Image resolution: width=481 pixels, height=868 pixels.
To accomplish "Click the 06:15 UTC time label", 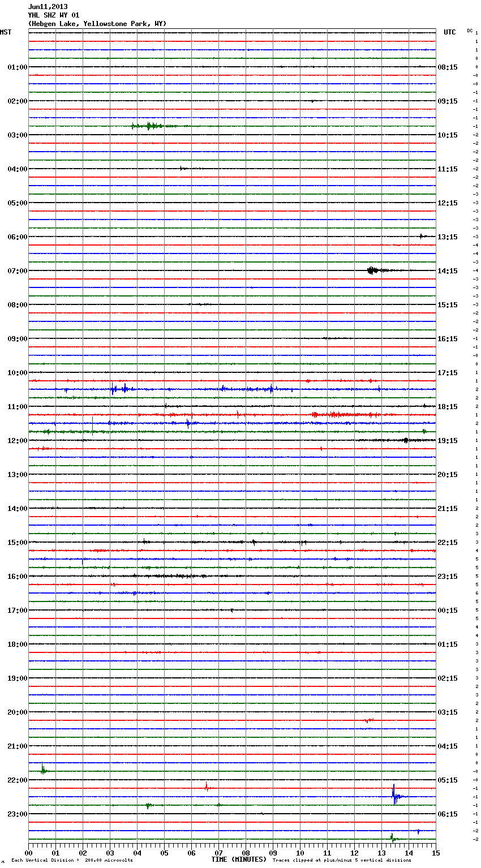I will [448, 814].
